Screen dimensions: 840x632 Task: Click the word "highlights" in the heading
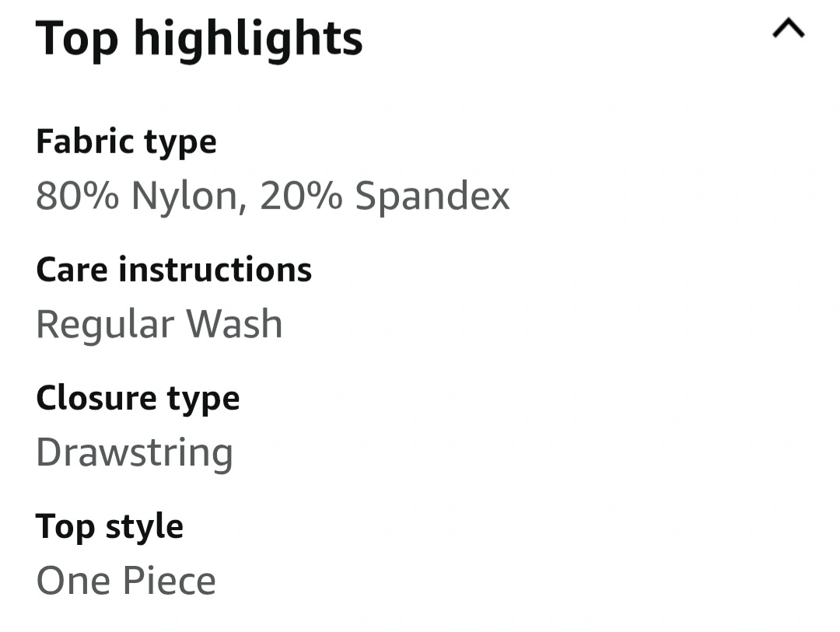click(x=248, y=39)
